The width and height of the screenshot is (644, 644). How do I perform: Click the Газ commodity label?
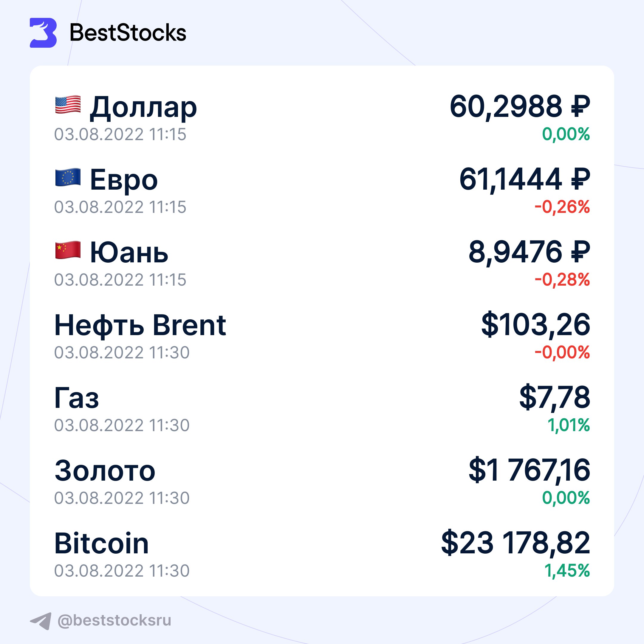pyautogui.click(x=77, y=398)
